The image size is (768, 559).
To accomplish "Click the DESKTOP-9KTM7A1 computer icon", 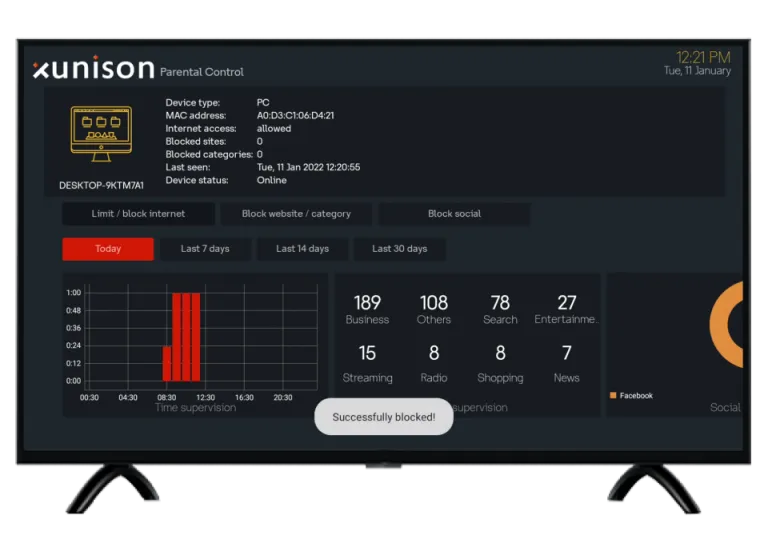I will [x=101, y=134].
